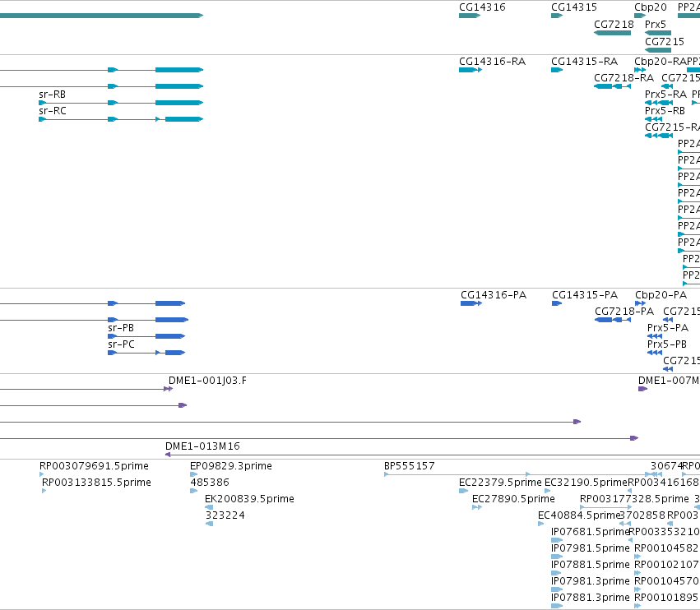Click the Cbp20-PA protein label

[x=661, y=295]
